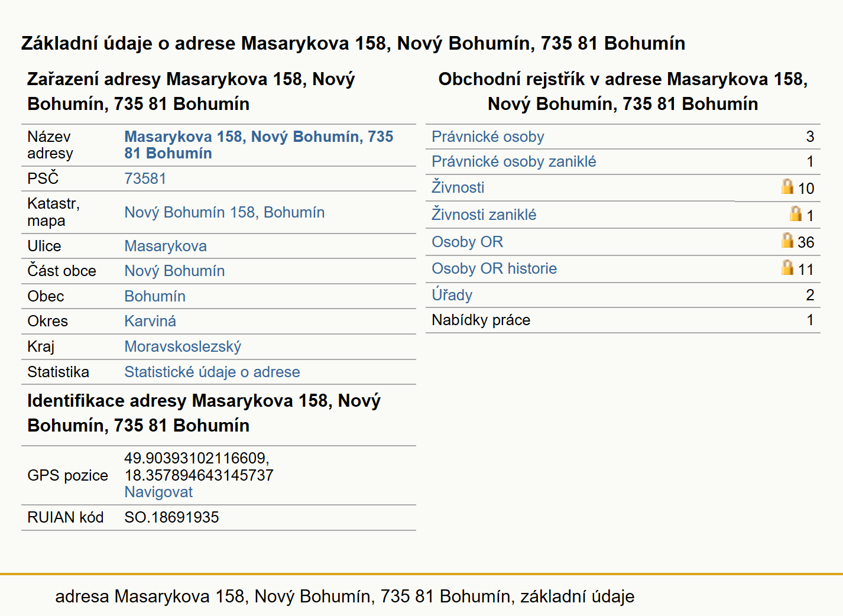
Task: Open the Osoby OR historie link
Action: pyautogui.click(x=494, y=268)
